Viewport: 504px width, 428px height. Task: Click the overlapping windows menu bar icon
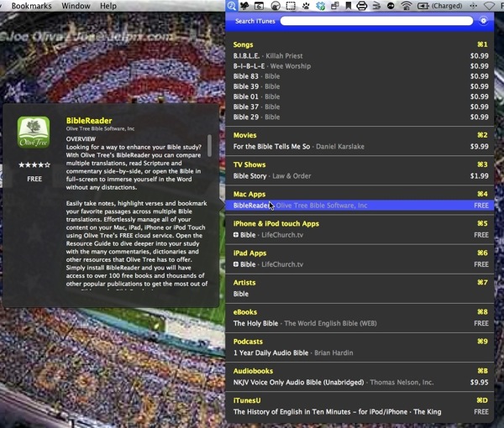[x=335, y=6]
